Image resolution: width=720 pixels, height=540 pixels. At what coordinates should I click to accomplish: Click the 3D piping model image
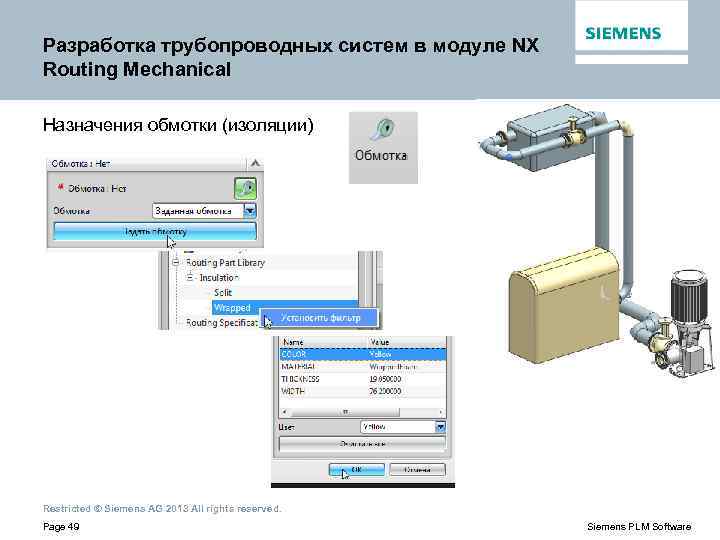pyautogui.click(x=597, y=239)
